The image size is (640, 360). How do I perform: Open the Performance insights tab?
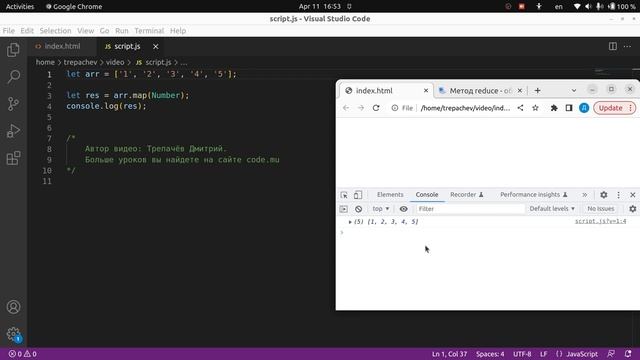coord(533,195)
